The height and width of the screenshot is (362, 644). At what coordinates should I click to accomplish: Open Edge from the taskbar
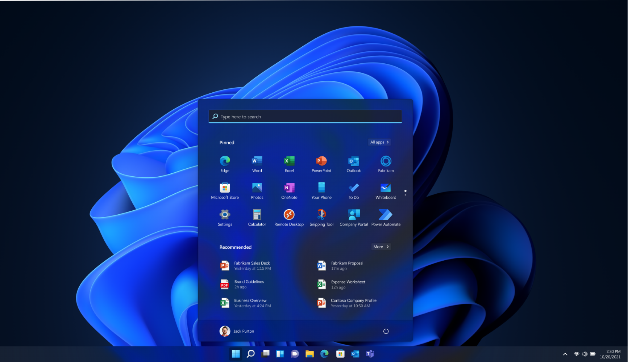[x=324, y=354]
